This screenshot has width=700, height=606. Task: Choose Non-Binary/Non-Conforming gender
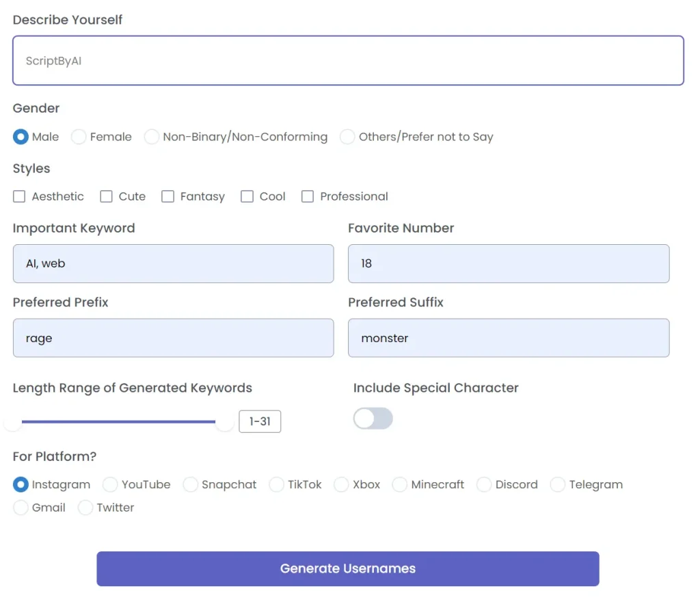tap(152, 137)
